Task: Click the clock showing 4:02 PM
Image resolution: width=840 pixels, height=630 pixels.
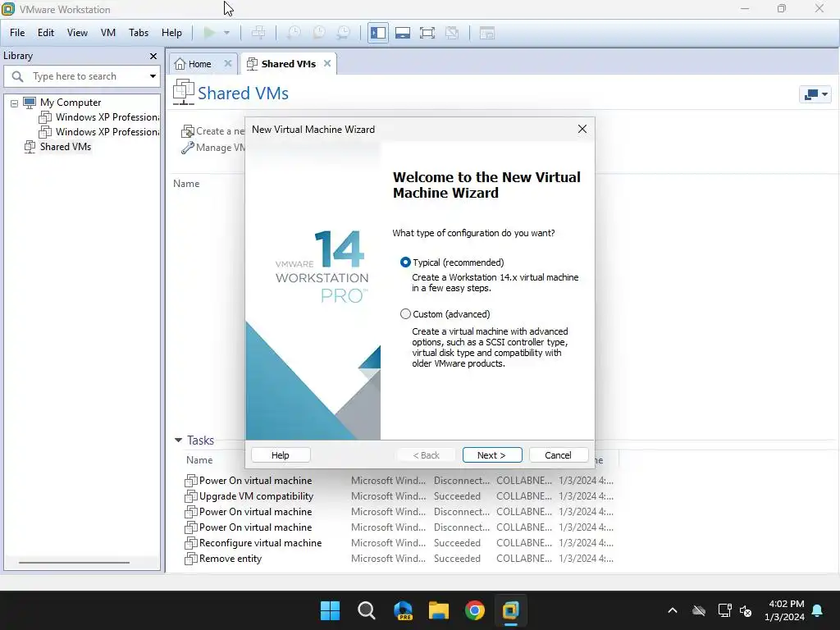Action: [786, 604]
